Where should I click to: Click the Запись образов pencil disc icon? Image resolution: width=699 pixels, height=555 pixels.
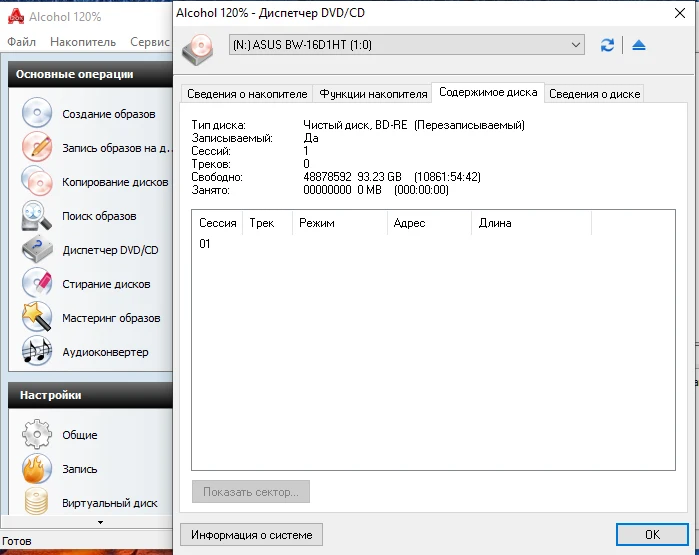37,147
